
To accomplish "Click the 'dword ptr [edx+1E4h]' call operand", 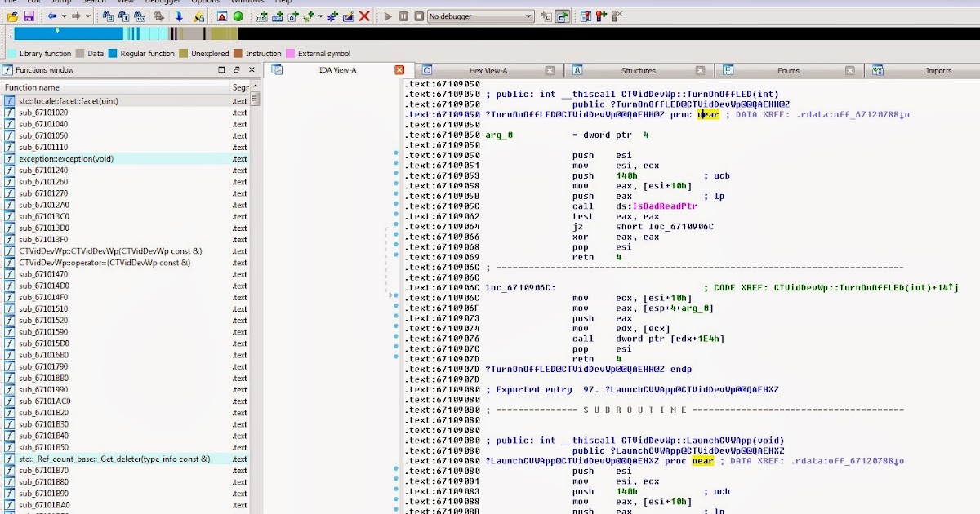I will (x=670, y=339).
